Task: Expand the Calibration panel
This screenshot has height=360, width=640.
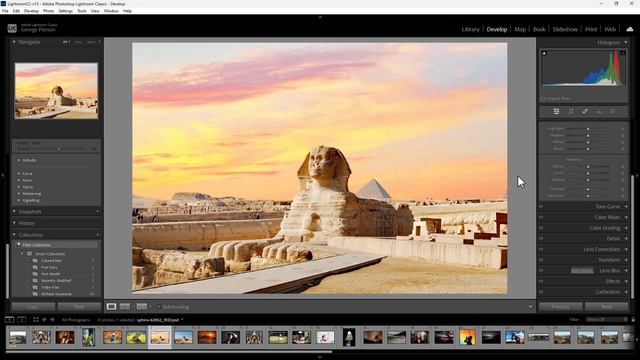Action: [626, 292]
